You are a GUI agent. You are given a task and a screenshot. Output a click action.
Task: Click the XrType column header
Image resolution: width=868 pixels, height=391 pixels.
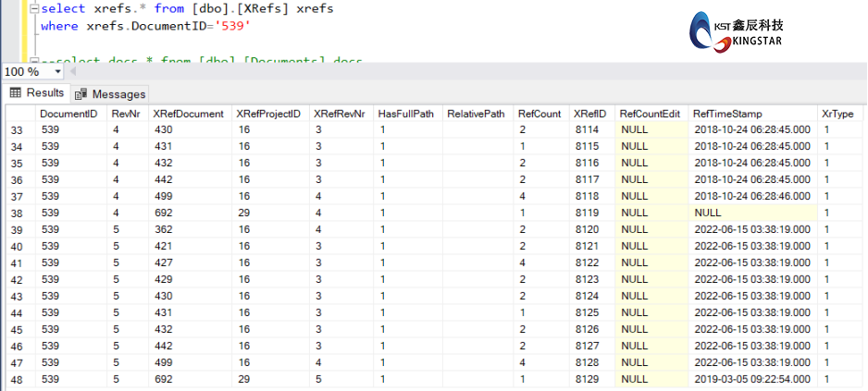[x=837, y=114]
